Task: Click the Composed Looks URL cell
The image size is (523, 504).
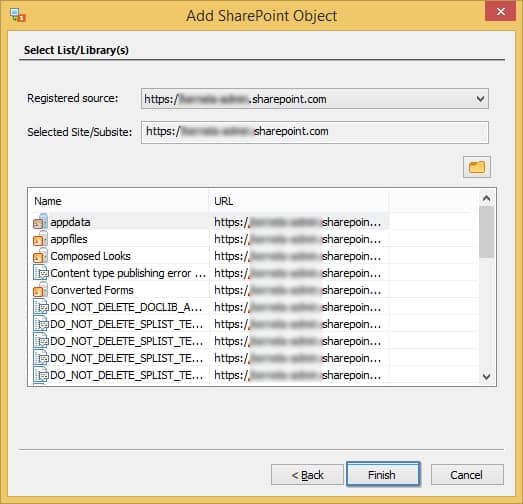Action: coord(299,256)
